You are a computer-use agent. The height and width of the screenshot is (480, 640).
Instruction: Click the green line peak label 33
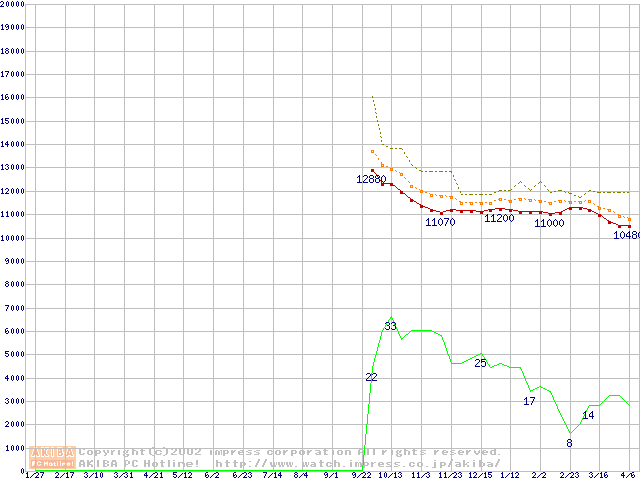click(x=391, y=326)
